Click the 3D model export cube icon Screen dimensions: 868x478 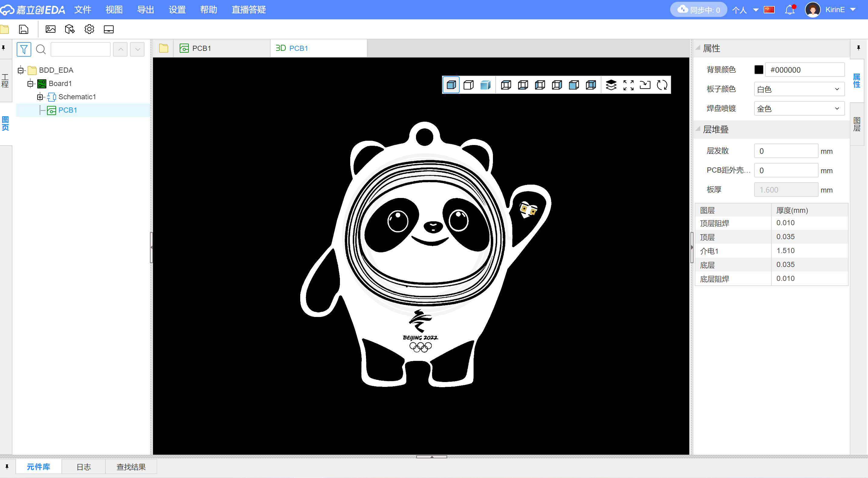click(x=70, y=29)
